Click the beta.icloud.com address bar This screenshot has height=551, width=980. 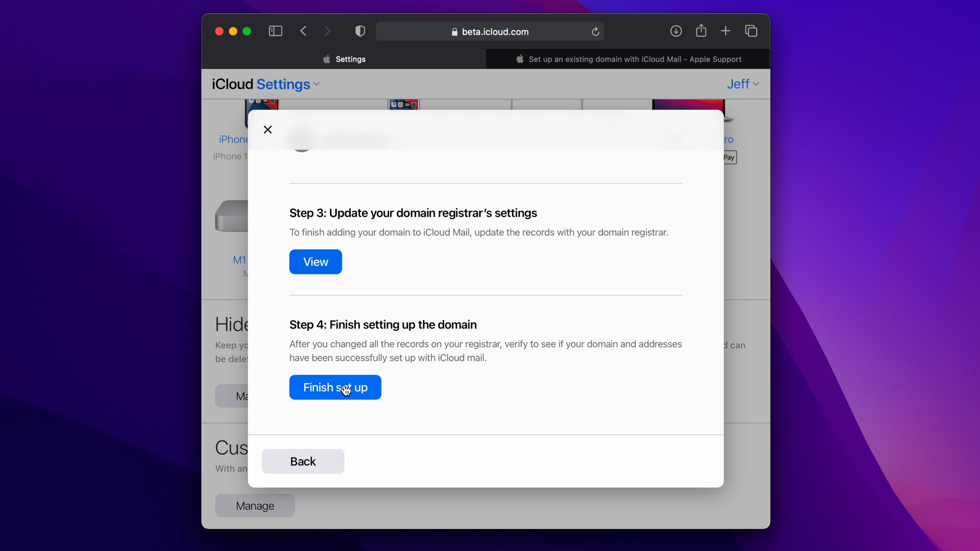tap(495, 32)
